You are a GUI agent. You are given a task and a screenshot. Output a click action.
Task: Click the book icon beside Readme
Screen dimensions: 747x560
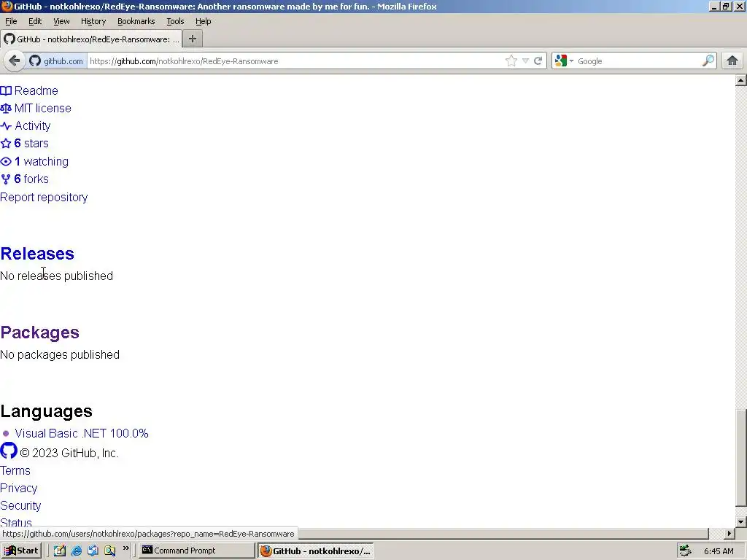pyautogui.click(x=6, y=90)
